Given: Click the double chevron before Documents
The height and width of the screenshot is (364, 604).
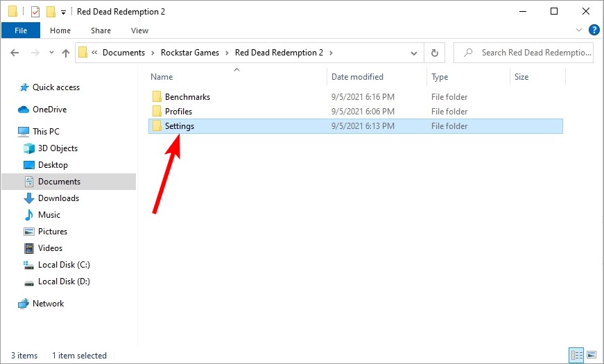Looking at the screenshot, I should [x=94, y=53].
